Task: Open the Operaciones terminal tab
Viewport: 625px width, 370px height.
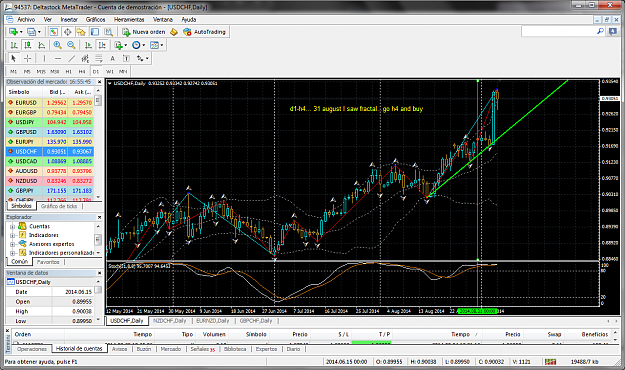Action: tap(32, 349)
